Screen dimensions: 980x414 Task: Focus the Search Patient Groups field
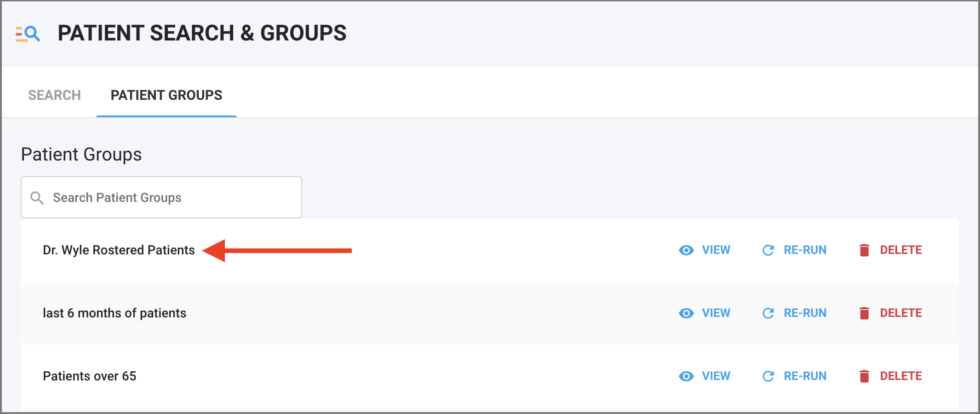tap(161, 197)
